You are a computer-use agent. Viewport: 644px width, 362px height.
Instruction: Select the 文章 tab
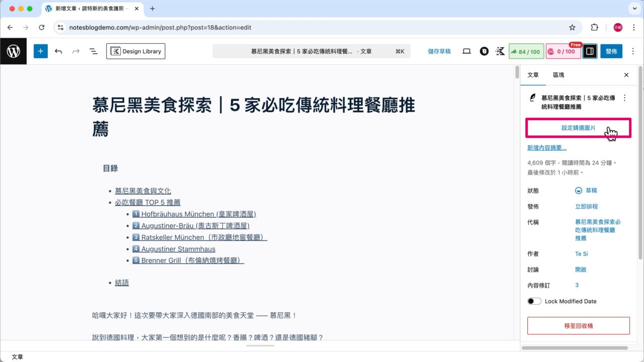tap(533, 75)
